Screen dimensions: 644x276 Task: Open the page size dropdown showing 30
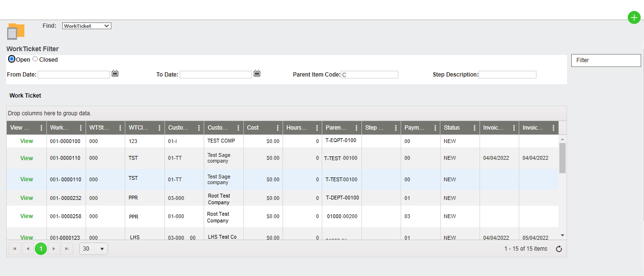(93, 248)
